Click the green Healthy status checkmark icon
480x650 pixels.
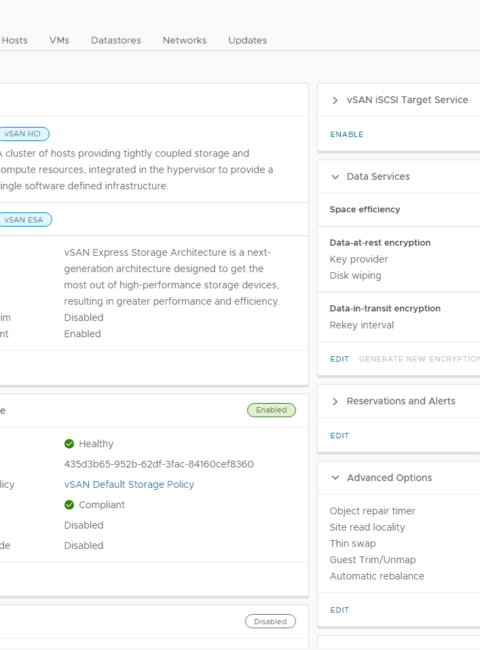(x=69, y=444)
